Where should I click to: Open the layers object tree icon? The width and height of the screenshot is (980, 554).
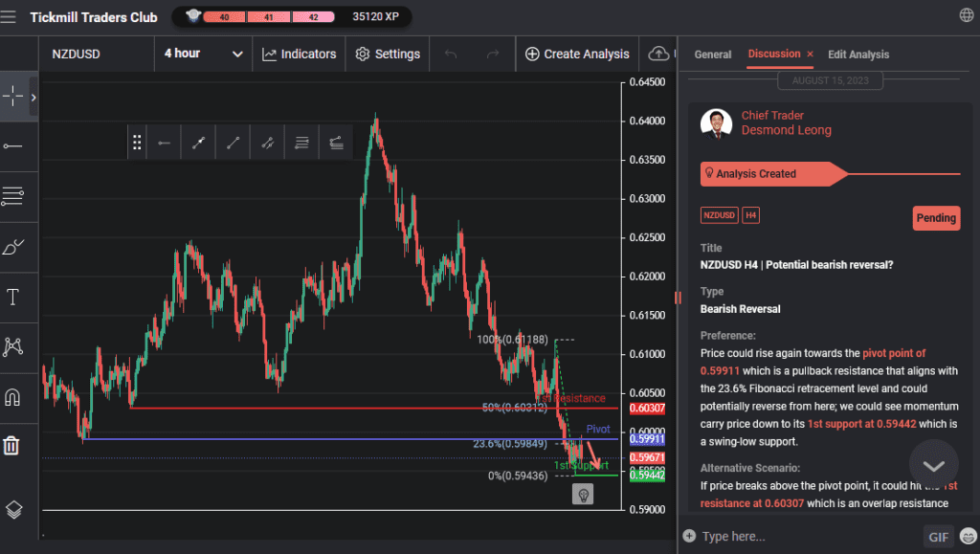[x=13, y=510]
